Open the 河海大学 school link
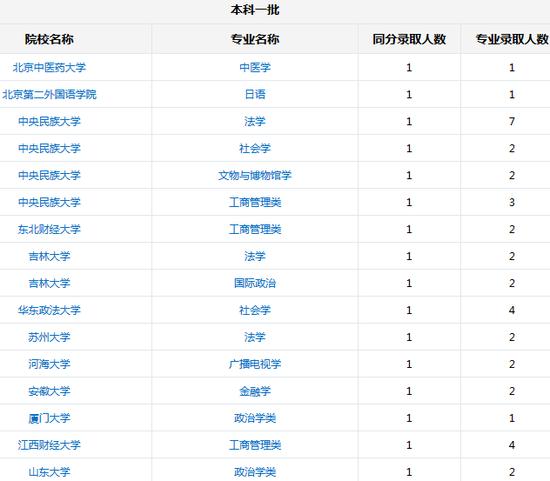Screen dimensions: 550x481 49,364
